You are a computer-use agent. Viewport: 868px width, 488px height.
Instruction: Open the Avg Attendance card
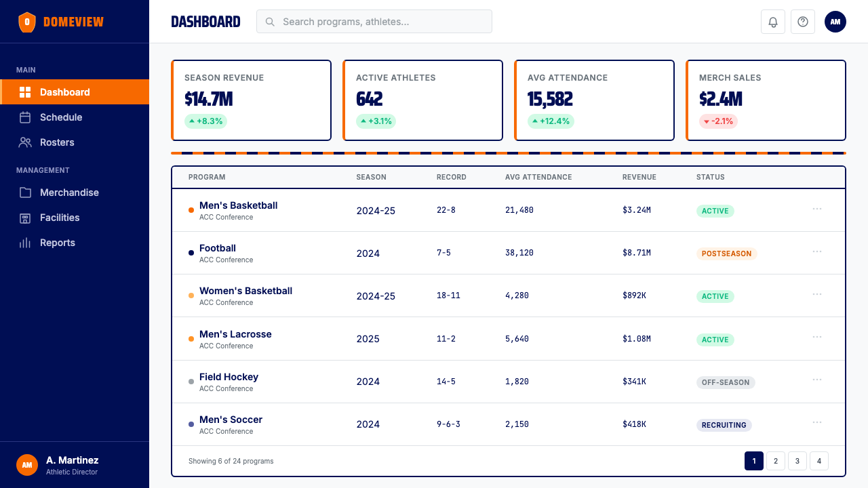click(x=594, y=100)
